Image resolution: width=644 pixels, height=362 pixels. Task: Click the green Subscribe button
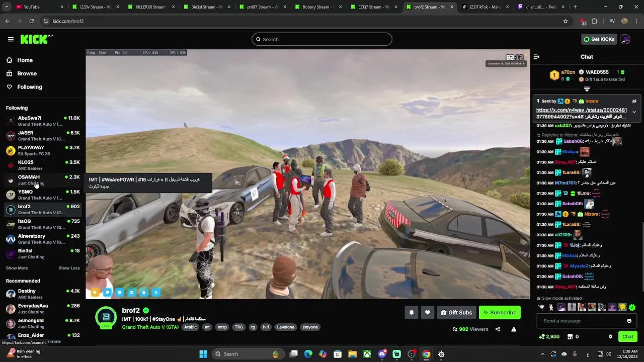pos(500,313)
